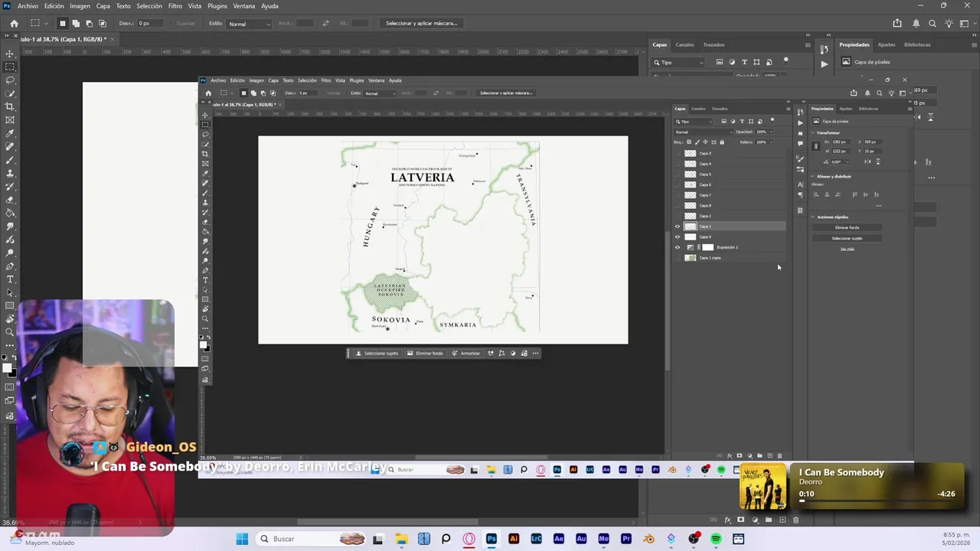The image size is (980, 551).
Task: Open Tipo filter dropdown in inner Capas panel
Action: tap(694, 122)
